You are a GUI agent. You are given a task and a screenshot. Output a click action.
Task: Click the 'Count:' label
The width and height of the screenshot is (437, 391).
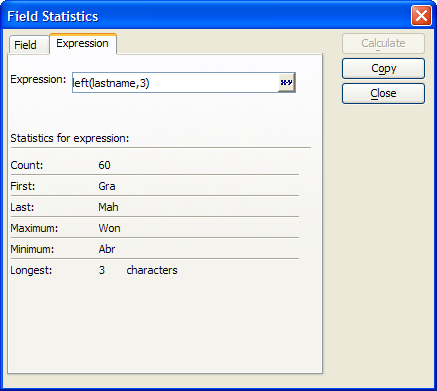pos(27,165)
